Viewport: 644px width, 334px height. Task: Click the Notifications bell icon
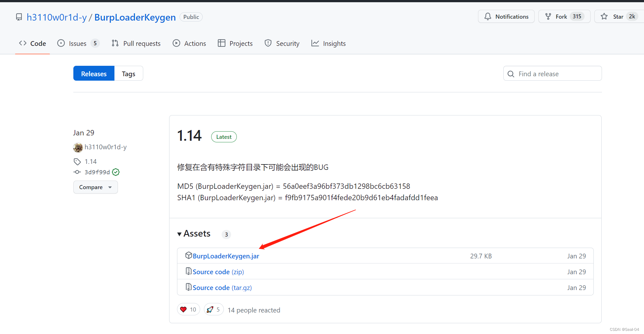coord(488,16)
